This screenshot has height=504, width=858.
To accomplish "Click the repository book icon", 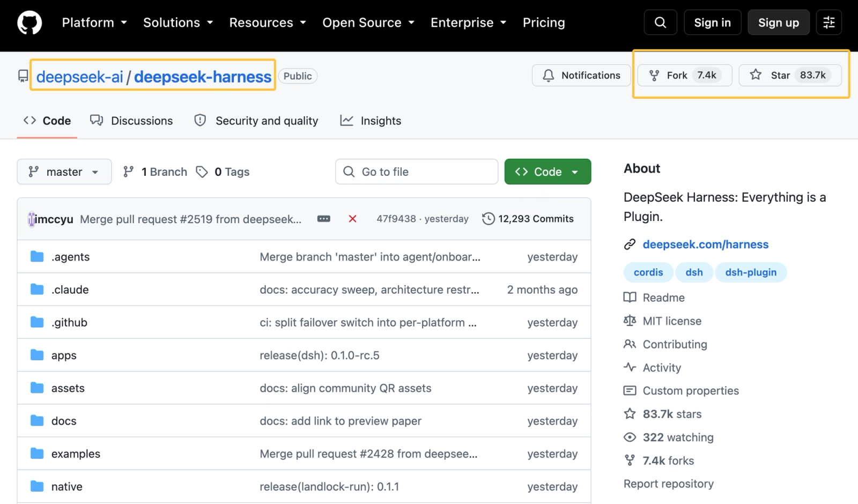I will (x=23, y=76).
